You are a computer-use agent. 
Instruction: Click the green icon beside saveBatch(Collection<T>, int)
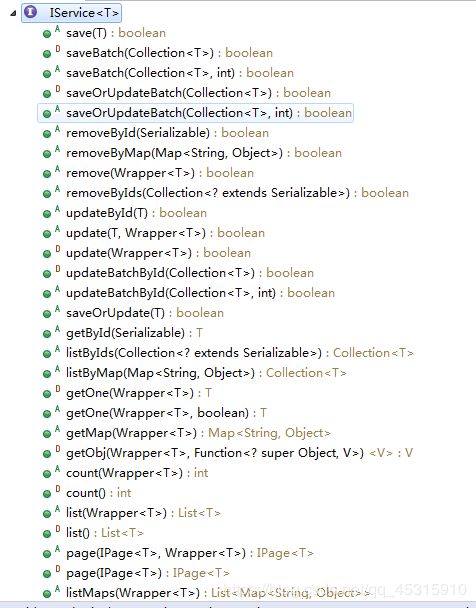47,74
